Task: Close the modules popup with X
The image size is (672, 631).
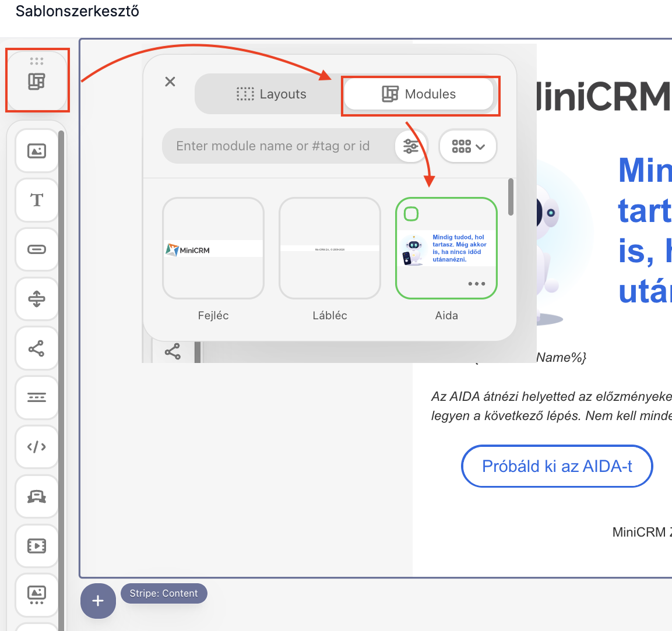Action: coord(170,82)
